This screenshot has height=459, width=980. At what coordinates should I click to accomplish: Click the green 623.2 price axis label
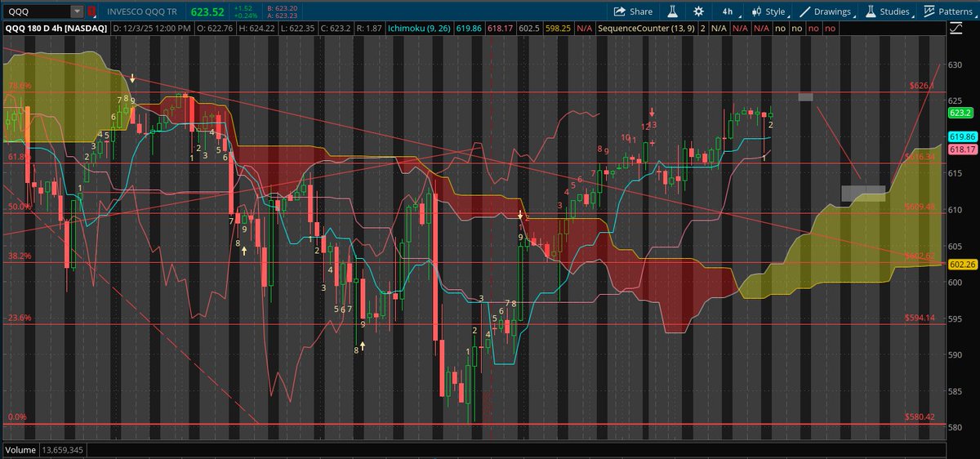[x=961, y=114]
